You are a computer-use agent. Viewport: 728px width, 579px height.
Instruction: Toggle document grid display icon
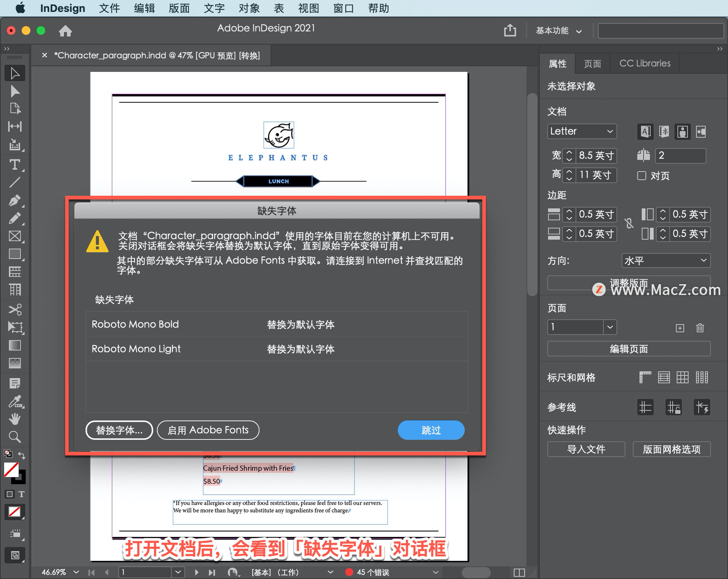tap(682, 377)
